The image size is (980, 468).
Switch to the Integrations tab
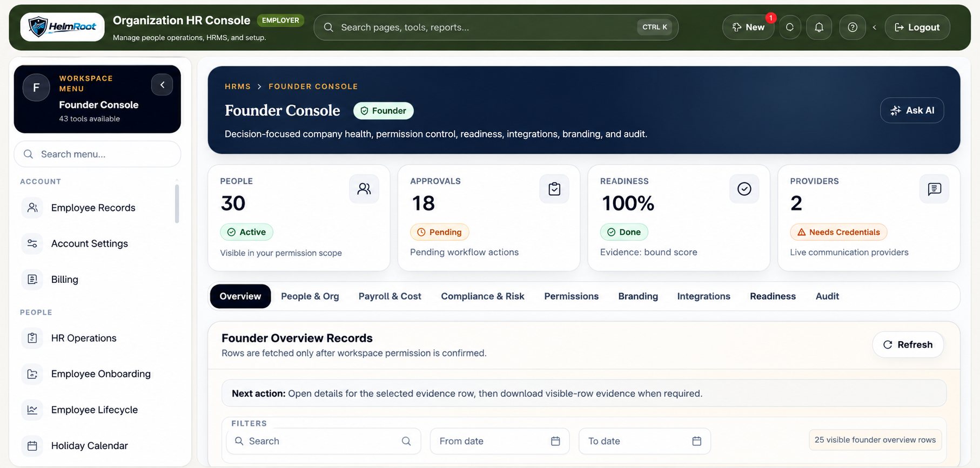click(x=704, y=296)
